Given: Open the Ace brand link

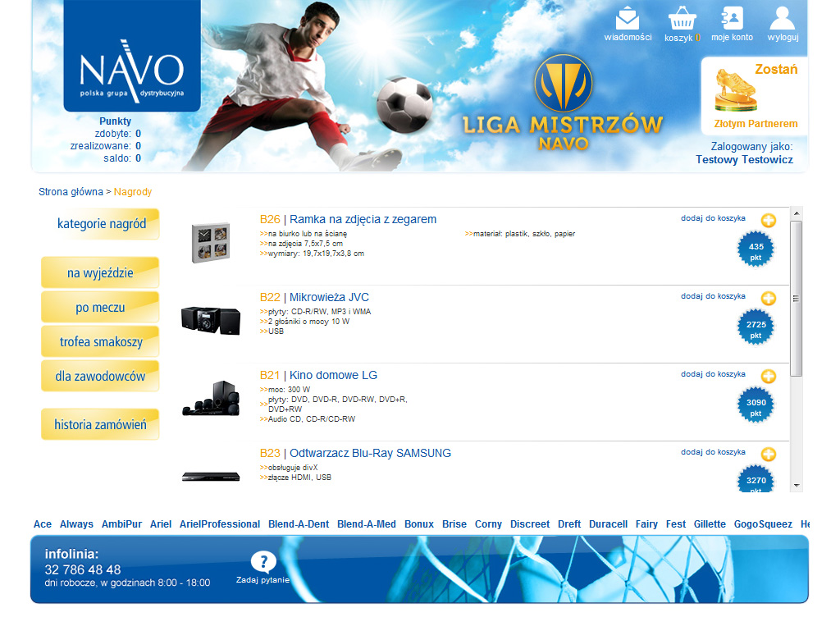Looking at the screenshot, I should point(43,524).
